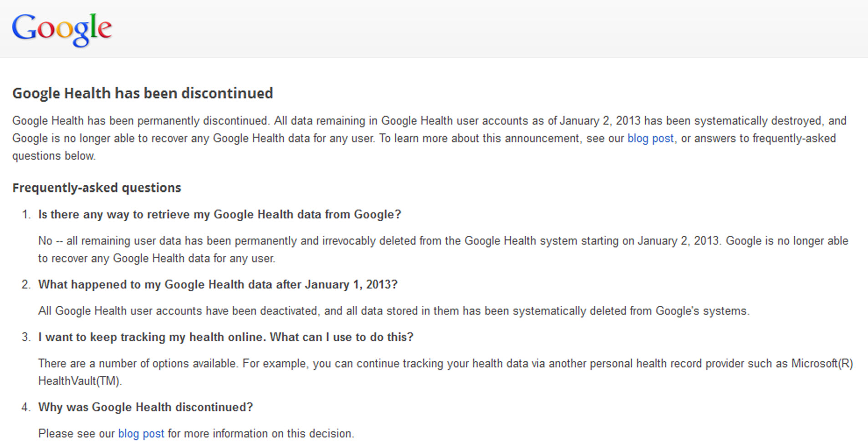Click list number 4 of the FAQ
The width and height of the screenshot is (868, 446).
[x=26, y=407]
